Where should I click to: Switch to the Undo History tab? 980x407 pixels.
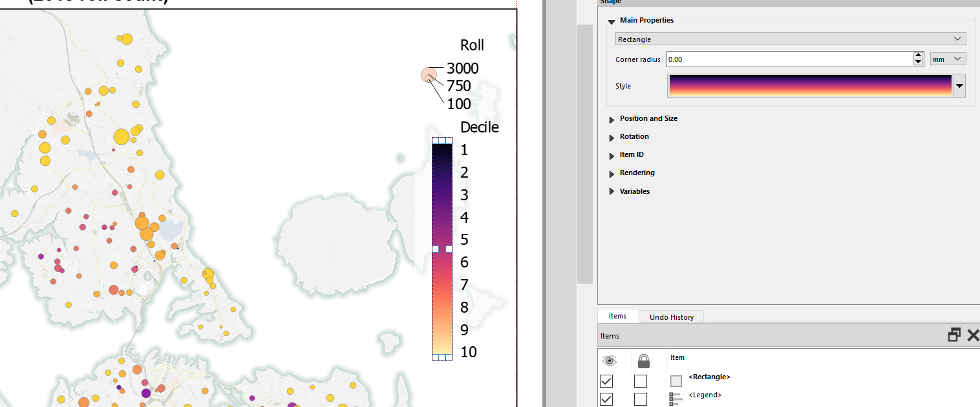tap(671, 317)
